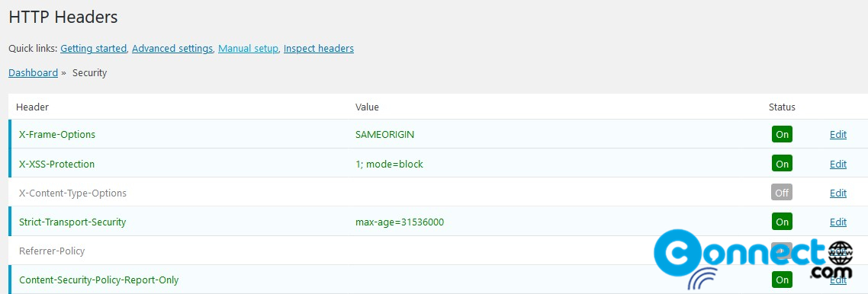Click the SAMEORIGIN value

point(384,134)
